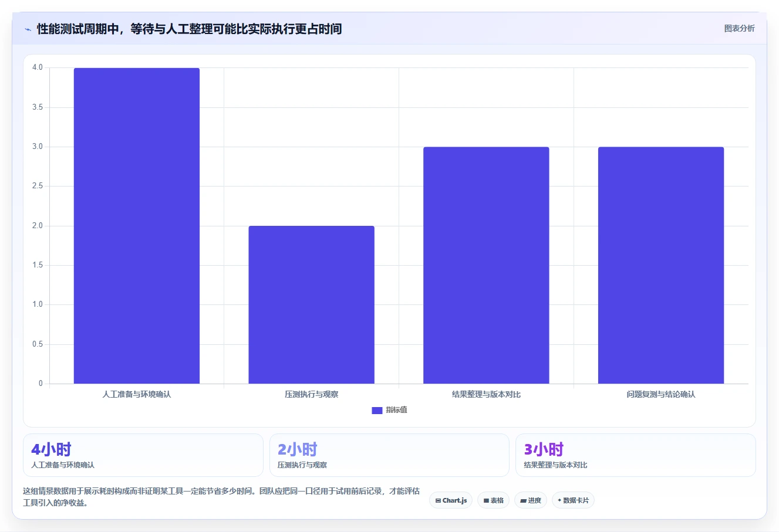Click the 4.0 y-axis tick label

tap(38, 67)
